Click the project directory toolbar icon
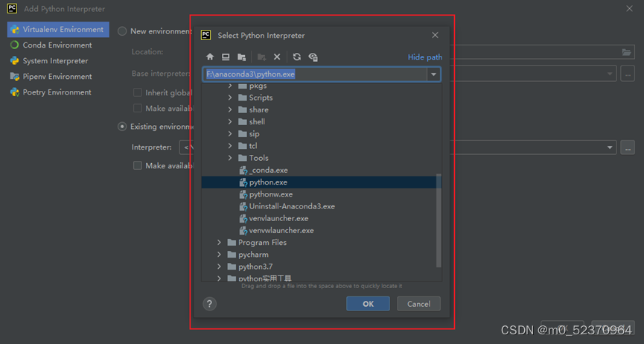The image size is (644, 344). [241, 57]
